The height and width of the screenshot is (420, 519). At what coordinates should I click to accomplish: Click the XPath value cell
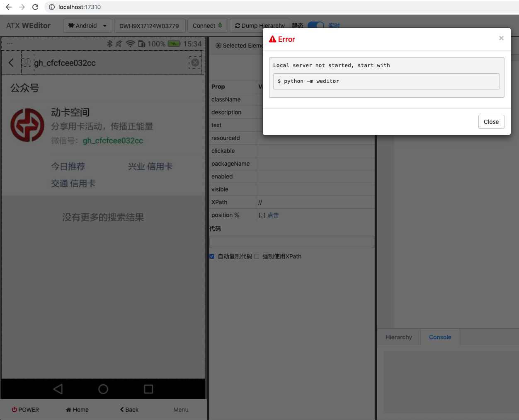pyautogui.click(x=315, y=202)
